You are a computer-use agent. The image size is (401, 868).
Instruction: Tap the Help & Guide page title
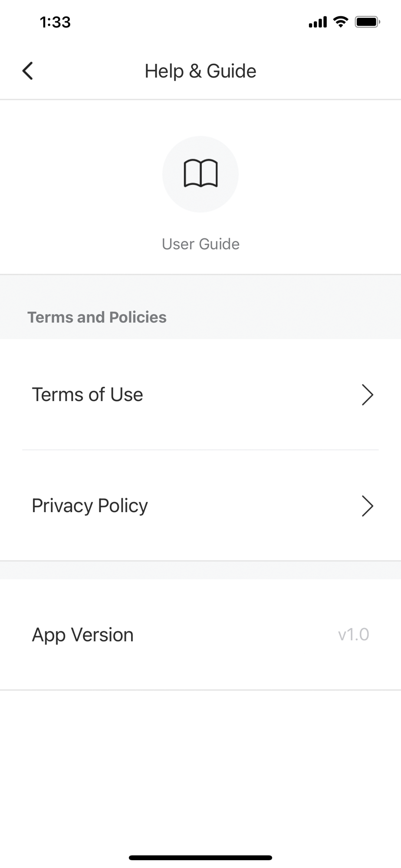[x=200, y=71]
